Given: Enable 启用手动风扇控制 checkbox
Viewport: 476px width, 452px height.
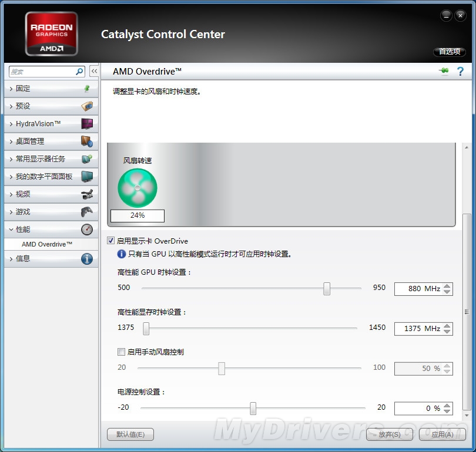Looking at the screenshot, I should [x=121, y=352].
